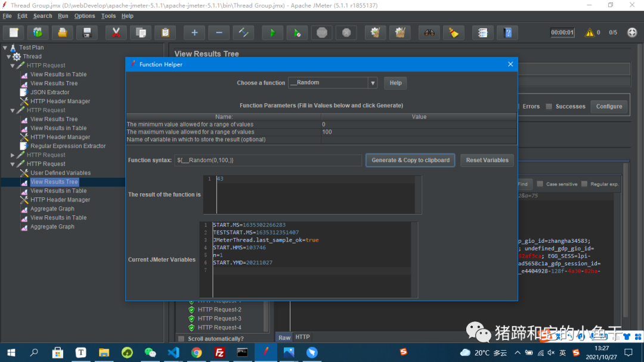Open the Edit menu
Image resolution: width=644 pixels, height=362 pixels.
(22, 16)
